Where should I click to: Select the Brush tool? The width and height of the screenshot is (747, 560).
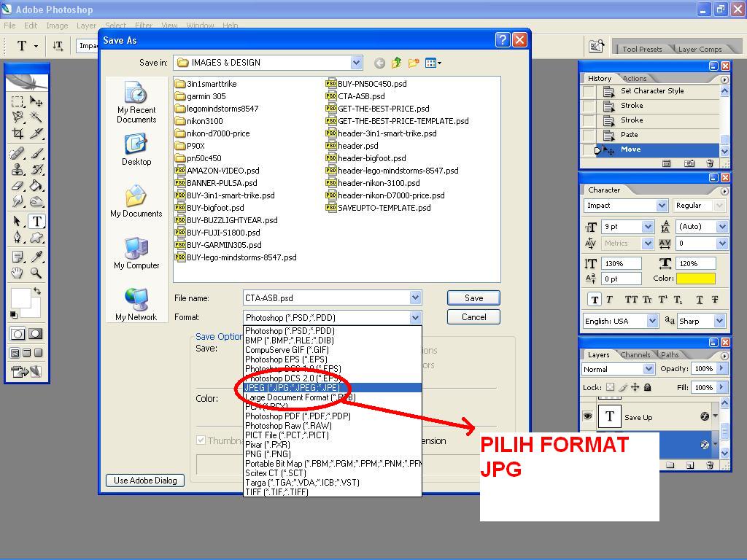36,153
